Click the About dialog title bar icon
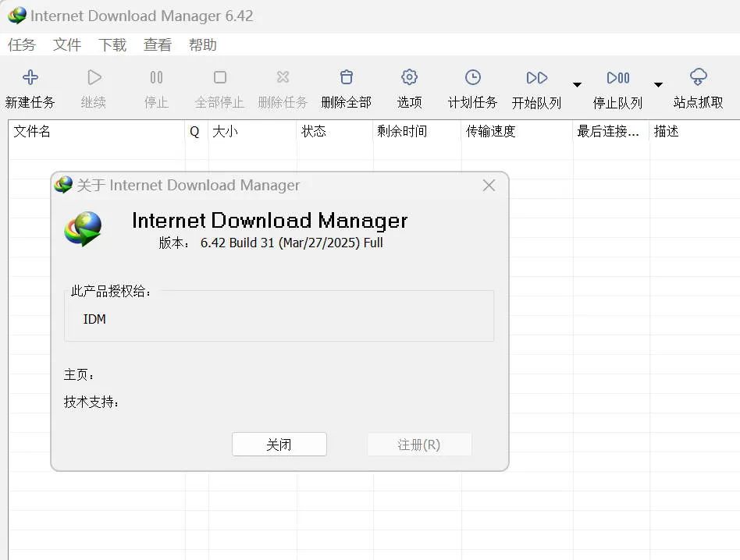 63,184
